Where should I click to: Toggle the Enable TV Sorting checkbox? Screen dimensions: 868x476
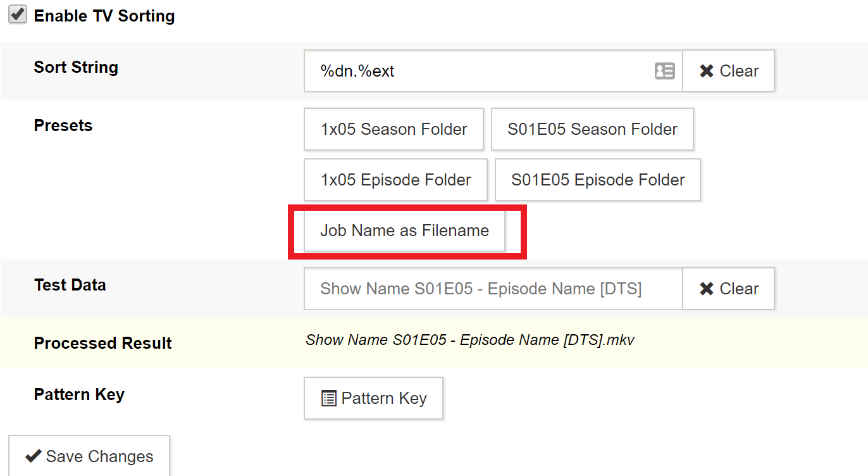(x=18, y=15)
